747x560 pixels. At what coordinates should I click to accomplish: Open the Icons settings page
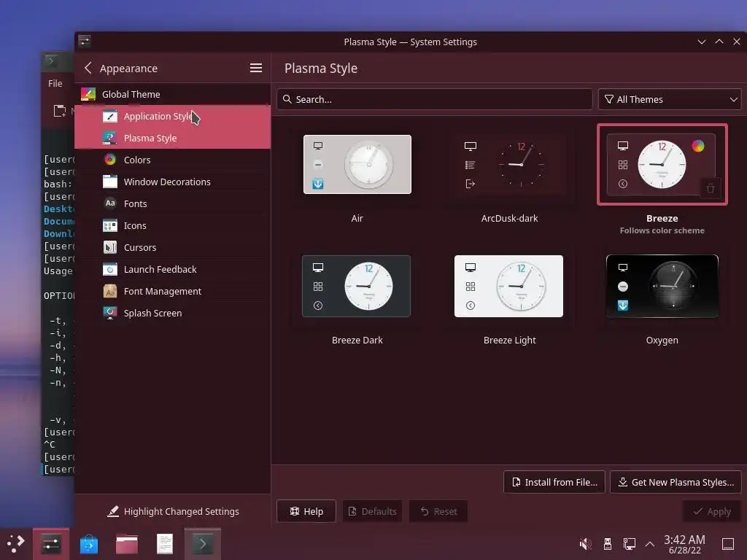[172, 226]
